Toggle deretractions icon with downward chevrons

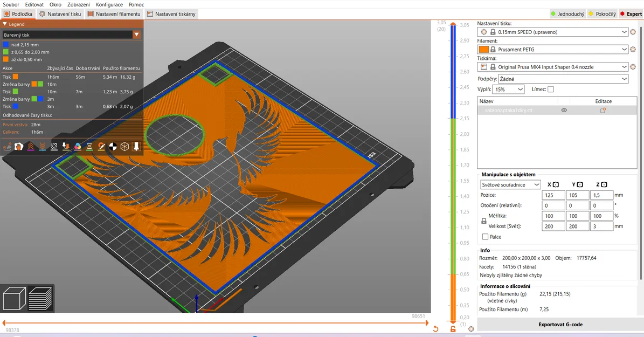[42, 147]
